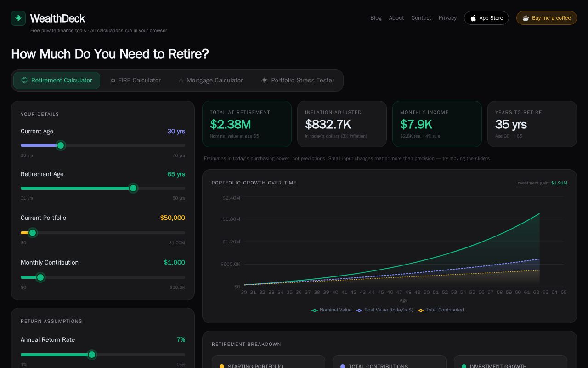Screen dimensions: 588x368
Task: Toggle Total Contributed legend entry
Action: pyautogui.click(x=441, y=310)
